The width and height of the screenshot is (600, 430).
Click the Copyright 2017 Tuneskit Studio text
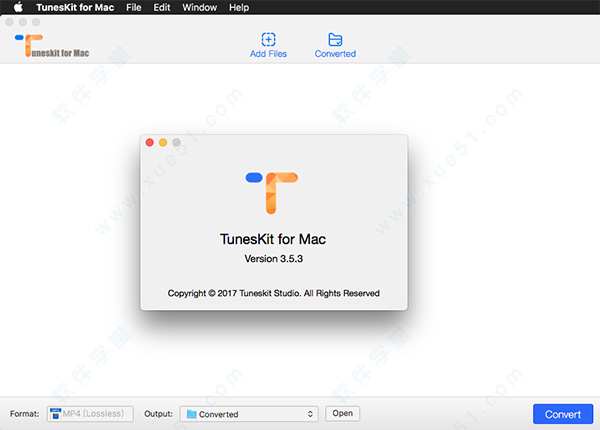(x=274, y=293)
